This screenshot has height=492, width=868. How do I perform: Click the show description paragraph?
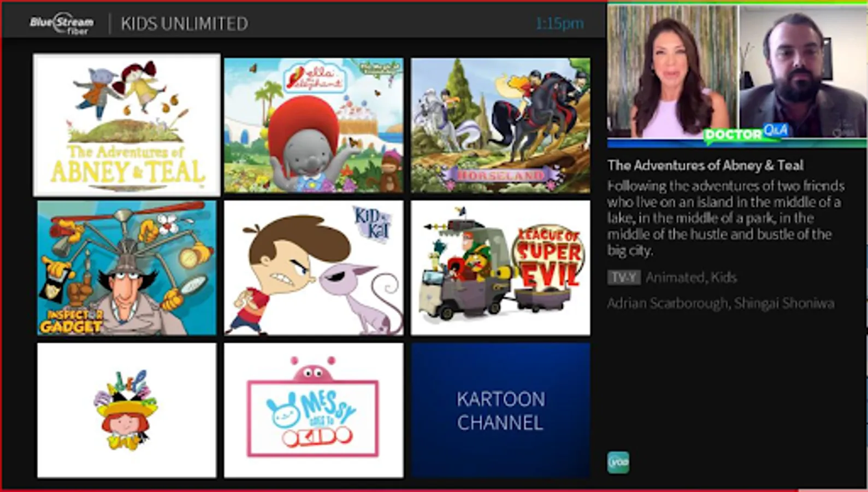(x=727, y=218)
